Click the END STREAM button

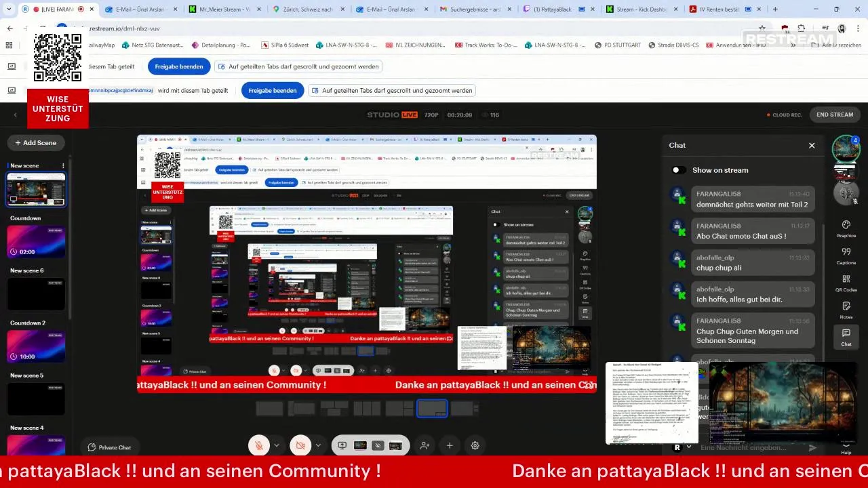835,115
